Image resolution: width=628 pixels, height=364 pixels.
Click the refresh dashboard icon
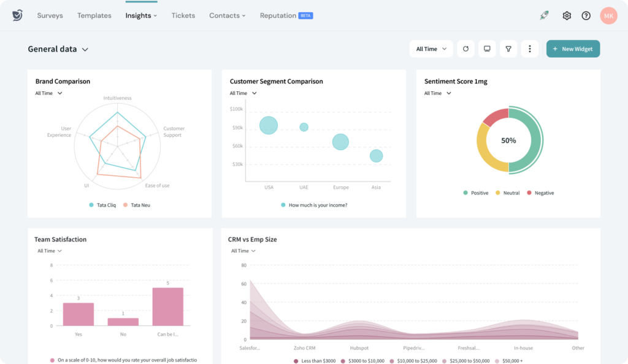(465, 48)
